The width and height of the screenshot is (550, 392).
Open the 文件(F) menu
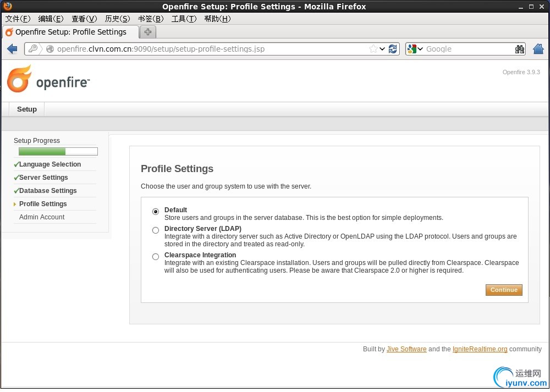point(18,19)
